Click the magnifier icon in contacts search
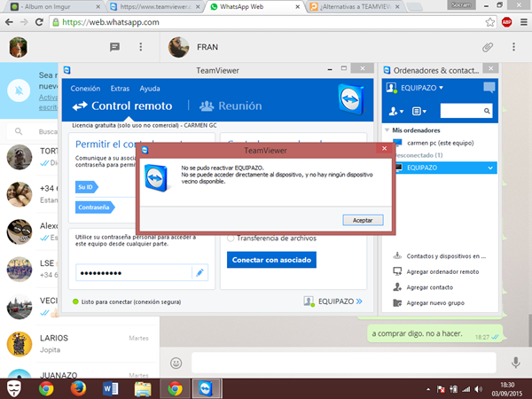Viewport: 532px width, 399px height. (487, 111)
